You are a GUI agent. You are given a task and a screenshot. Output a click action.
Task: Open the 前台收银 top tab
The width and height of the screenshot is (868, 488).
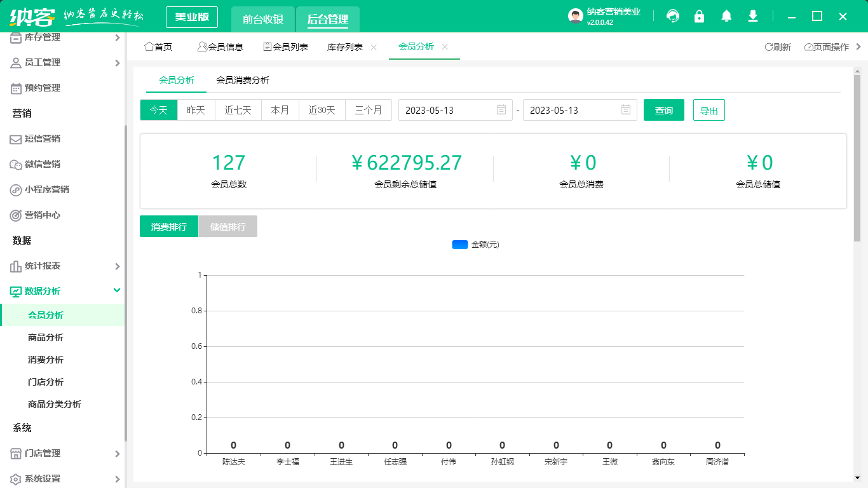click(263, 19)
